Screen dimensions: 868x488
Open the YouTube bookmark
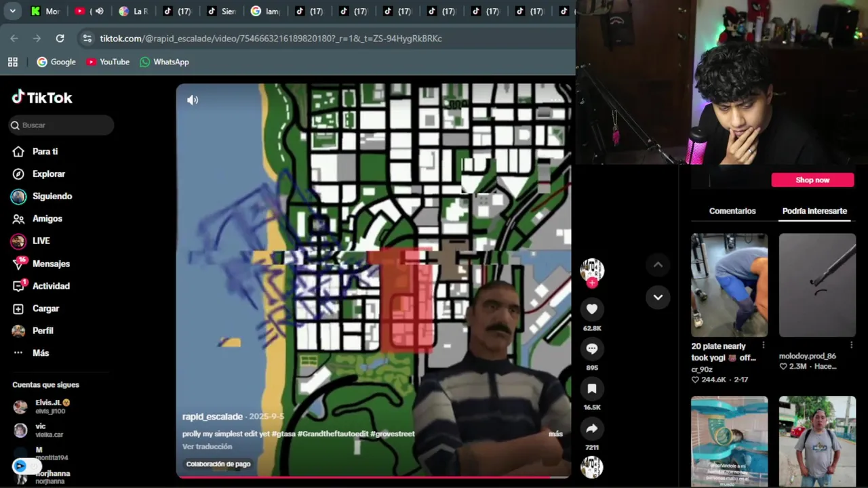point(108,62)
